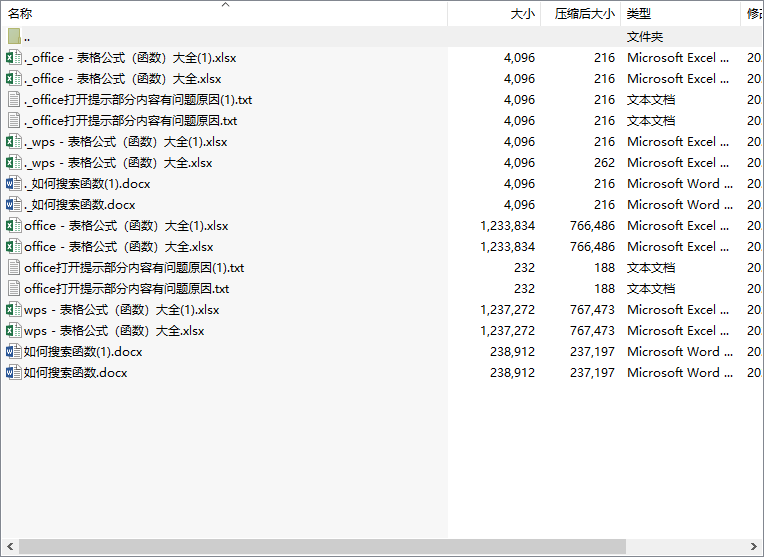The width and height of the screenshot is (764, 557).
Task: Click compressed size 237,197 of '如何搜索函数.docx'
Action: (592, 372)
